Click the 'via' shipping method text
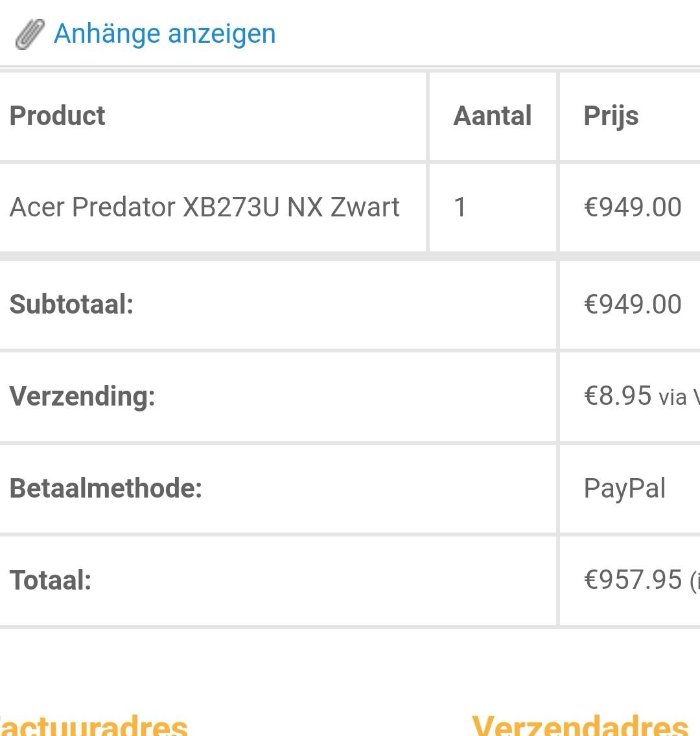This screenshot has width=700, height=736. pyautogui.click(x=672, y=398)
